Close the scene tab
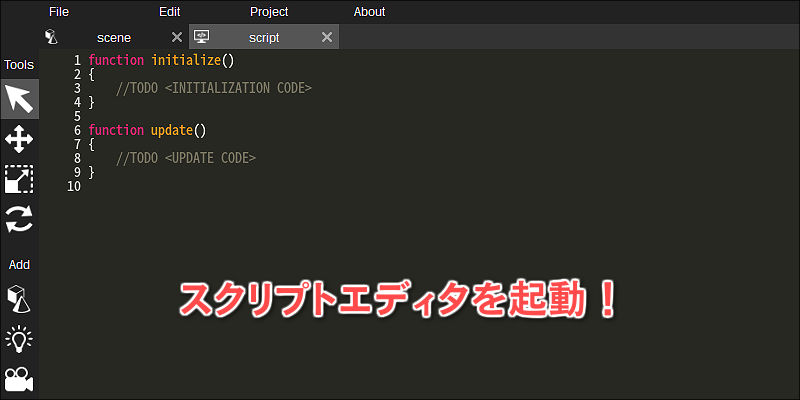This screenshot has height=400, width=800. (177, 37)
